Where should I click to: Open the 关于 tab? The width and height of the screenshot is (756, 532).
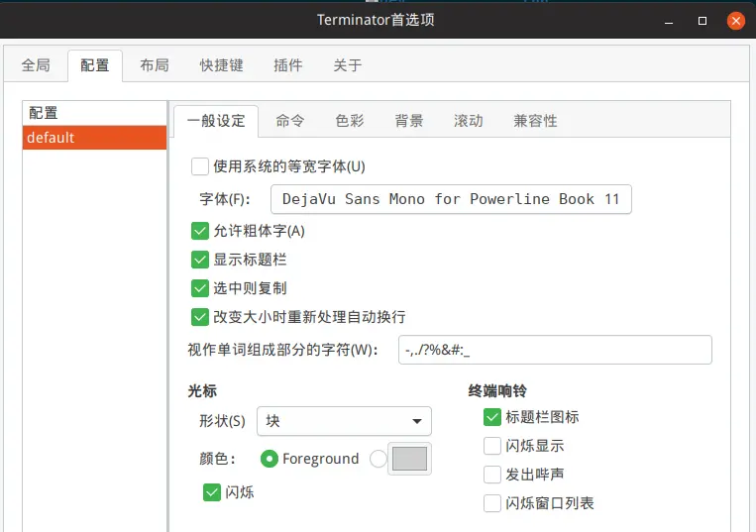click(x=347, y=65)
